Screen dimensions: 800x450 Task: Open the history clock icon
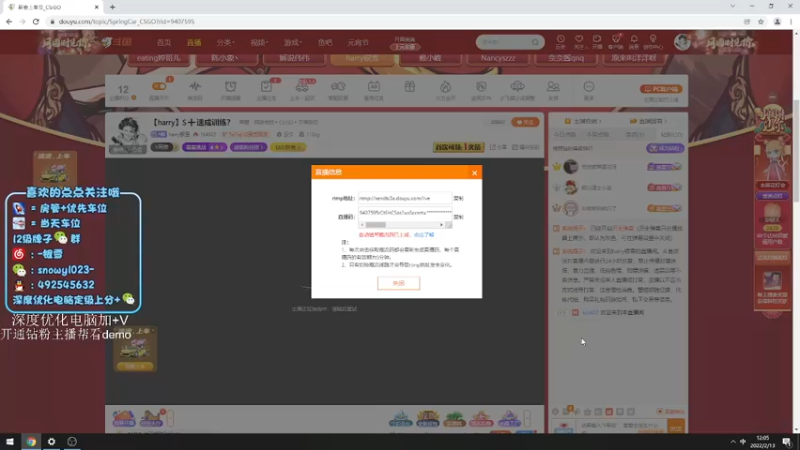(x=560, y=41)
